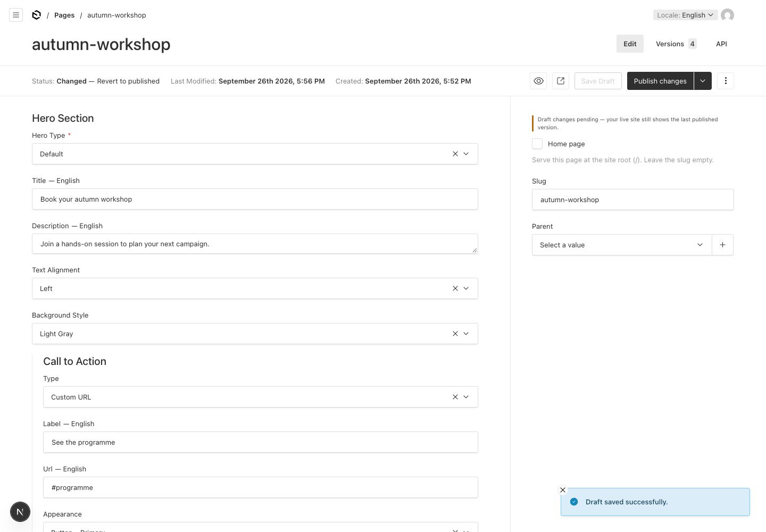
Task: Clear the Hero Type selection
Action: [455, 154]
